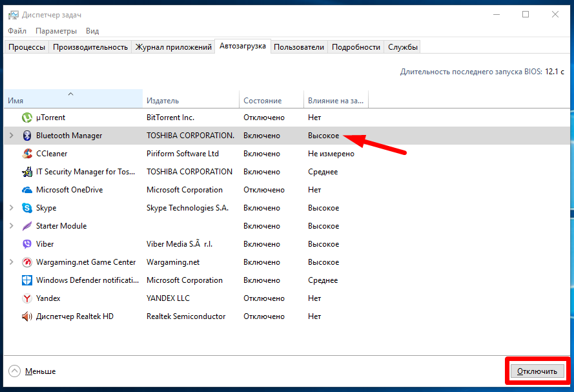Screen dimensions: 574x392
Task: Click the Wargaming.net publisher cell
Action: (173, 262)
